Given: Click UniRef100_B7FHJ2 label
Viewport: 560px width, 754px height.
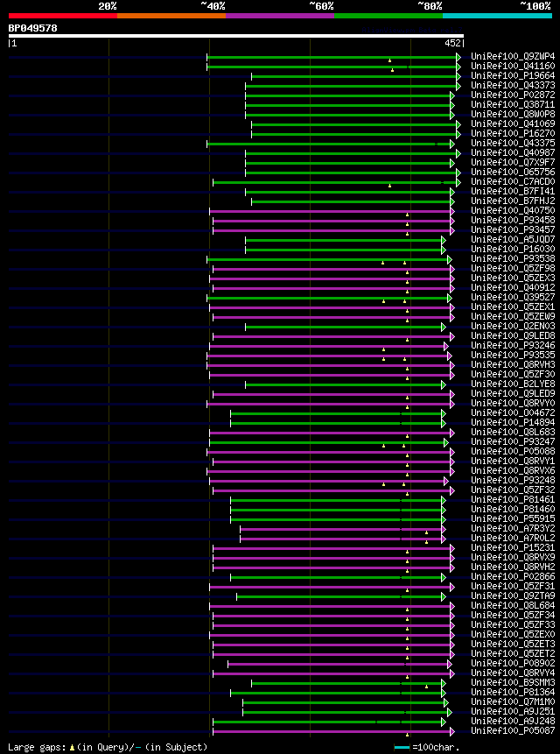Looking at the screenshot, I should tap(513, 201).
